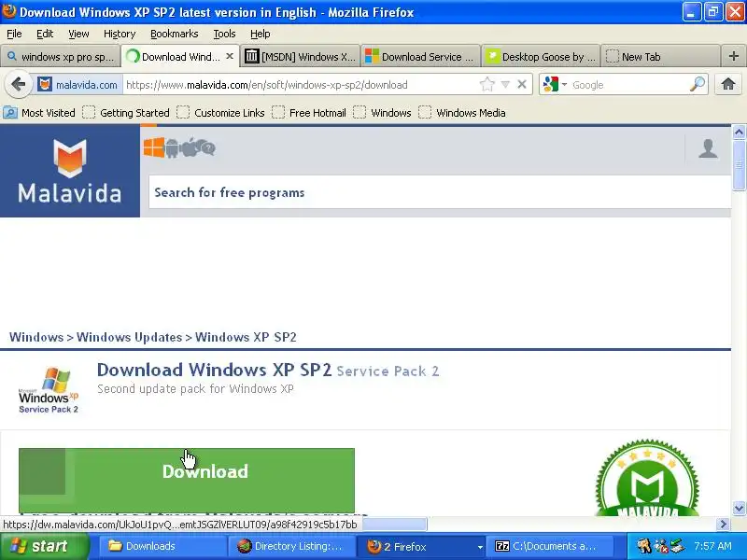Open the Firefox home page icon
This screenshot has width=747, height=560.
click(728, 85)
